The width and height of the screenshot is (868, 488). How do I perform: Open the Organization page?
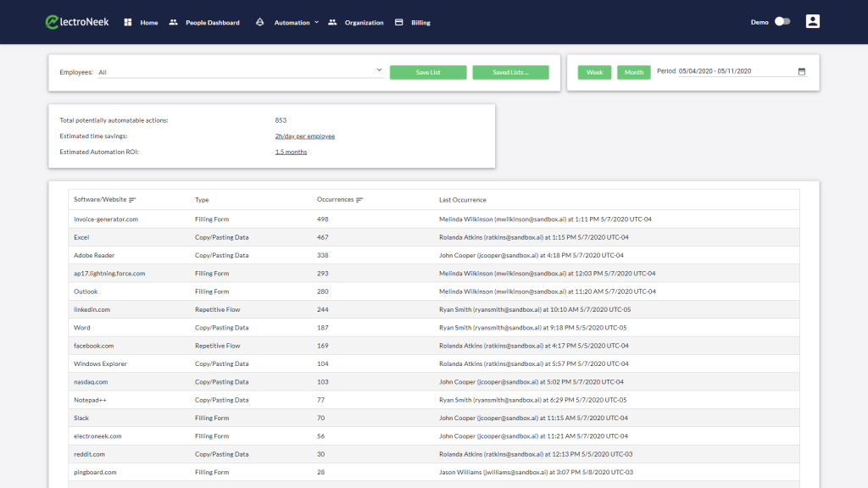(x=364, y=23)
